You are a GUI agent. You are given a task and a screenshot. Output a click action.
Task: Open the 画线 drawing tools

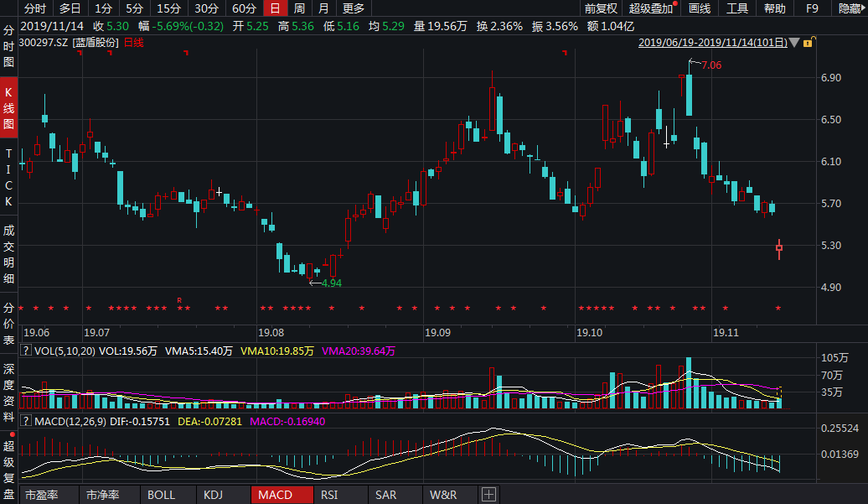pos(699,8)
